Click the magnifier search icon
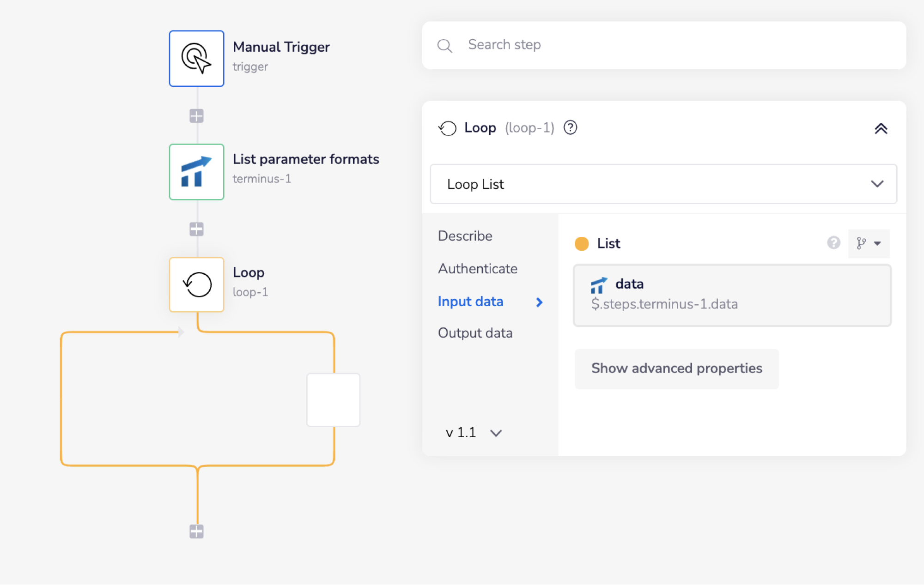 [444, 46]
